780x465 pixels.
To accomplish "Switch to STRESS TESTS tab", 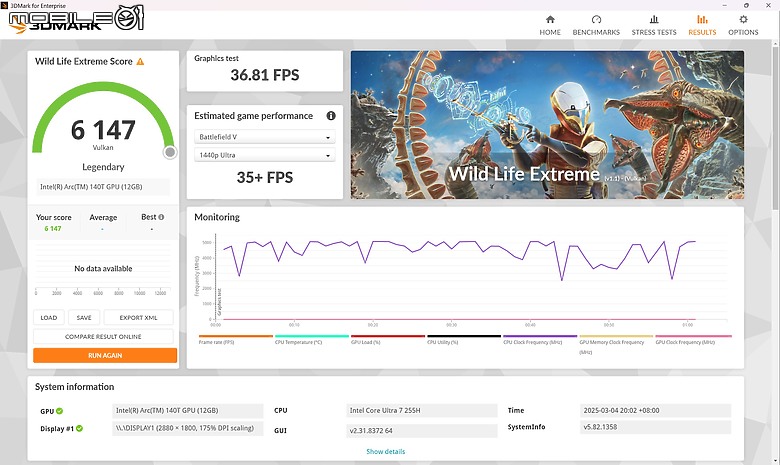I will click(x=654, y=25).
